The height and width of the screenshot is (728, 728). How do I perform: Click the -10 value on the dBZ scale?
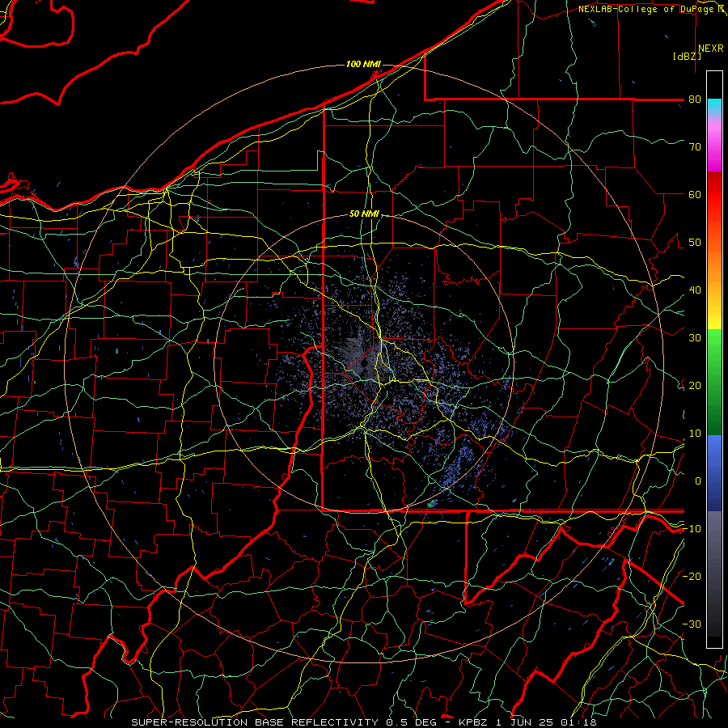692,529
